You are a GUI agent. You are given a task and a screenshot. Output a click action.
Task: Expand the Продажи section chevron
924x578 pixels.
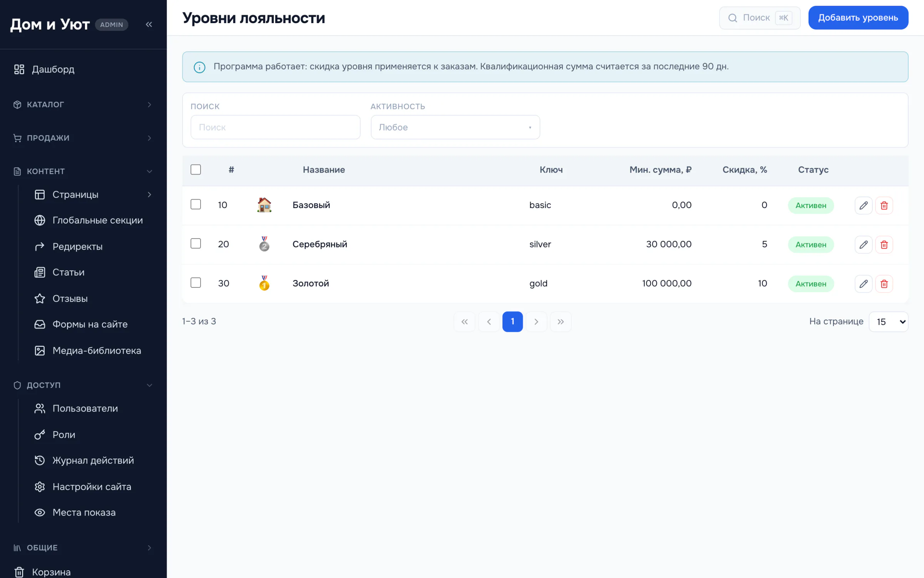point(149,138)
